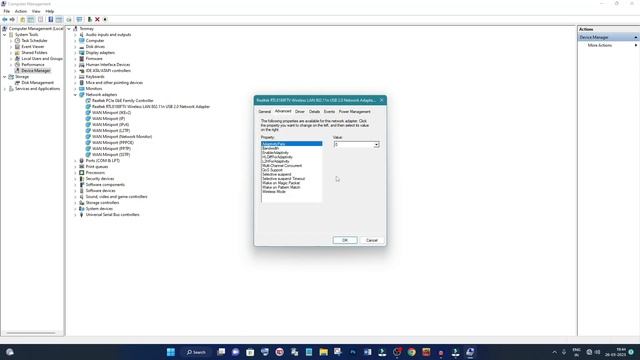Click the Forward arrow in the toolbar
Image resolution: width=640 pixels, height=360 pixels.
(x=12, y=20)
